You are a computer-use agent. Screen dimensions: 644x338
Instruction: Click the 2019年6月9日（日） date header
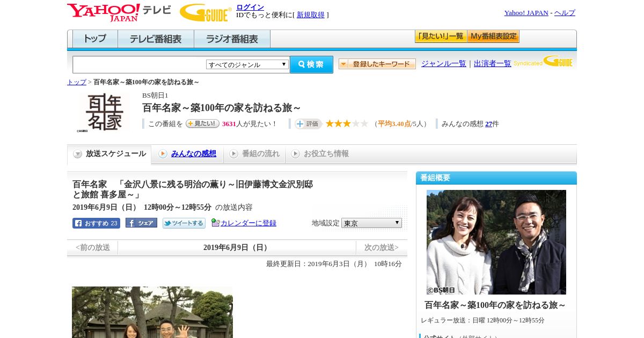pos(237,248)
